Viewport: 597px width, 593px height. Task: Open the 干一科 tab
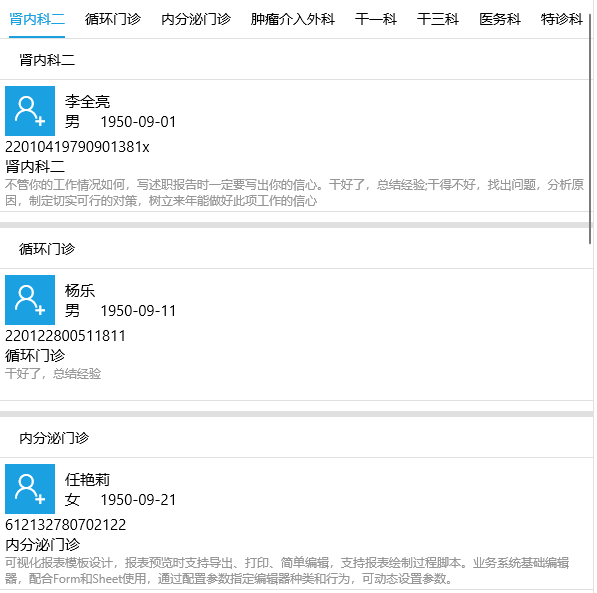[x=376, y=19]
